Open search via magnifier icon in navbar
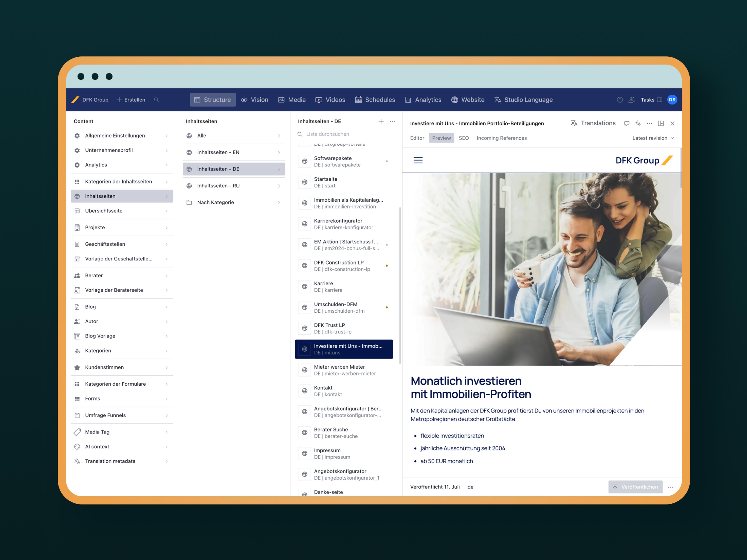The image size is (747, 560). tap(156, 100)
